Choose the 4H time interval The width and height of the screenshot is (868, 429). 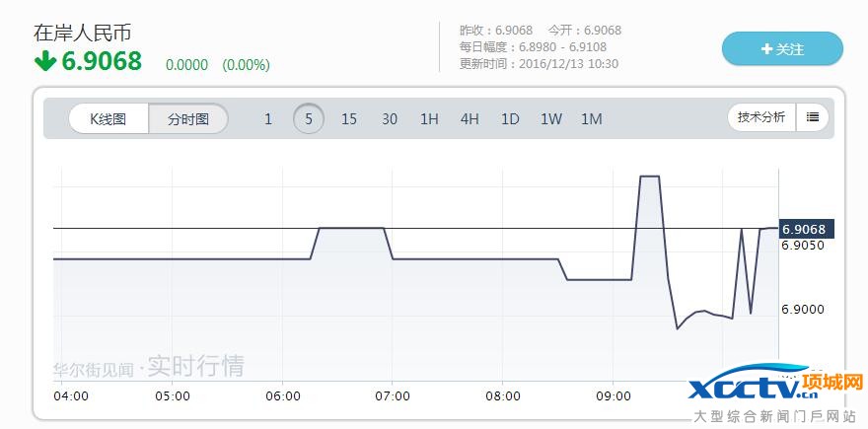[470, 119]
